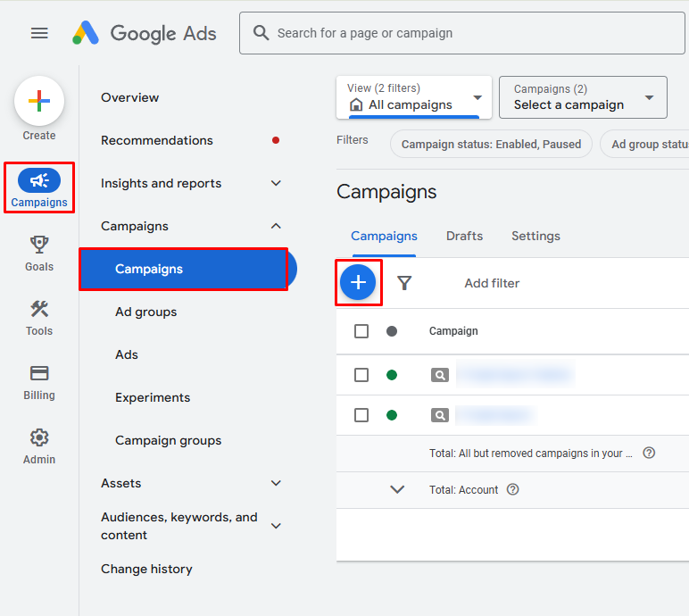Click help icon beside Total: Account

coord(512,489)
